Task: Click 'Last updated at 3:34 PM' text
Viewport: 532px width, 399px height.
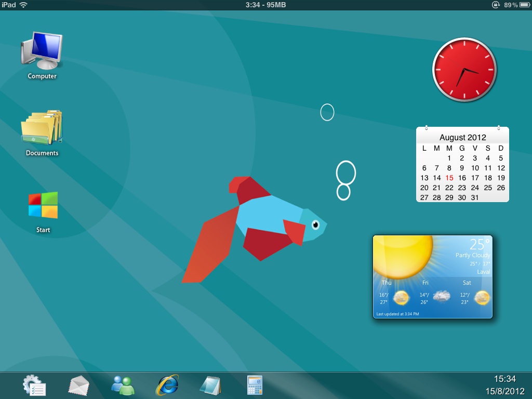Action: tap(397, 314)
